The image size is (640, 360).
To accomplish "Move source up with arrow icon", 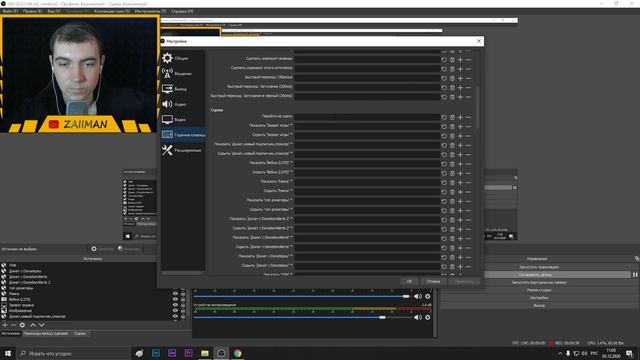I will tap(33, 325).
